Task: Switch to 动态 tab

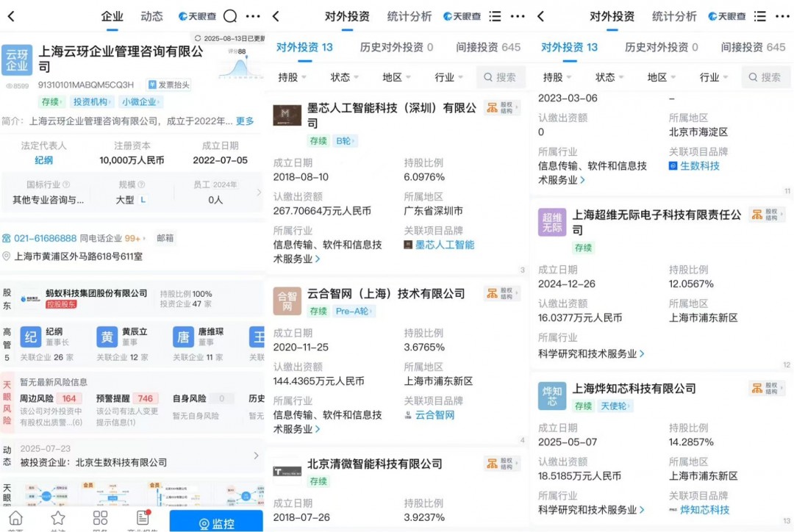Action: pos(151,16)
